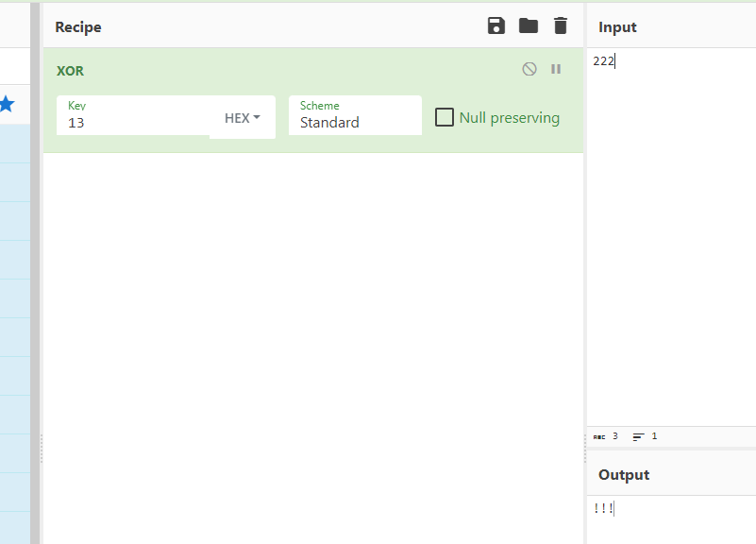The height and width of the screenshot is (544, 756).
Task: Open the HEX key format dropdown
Action: (243, 118)
